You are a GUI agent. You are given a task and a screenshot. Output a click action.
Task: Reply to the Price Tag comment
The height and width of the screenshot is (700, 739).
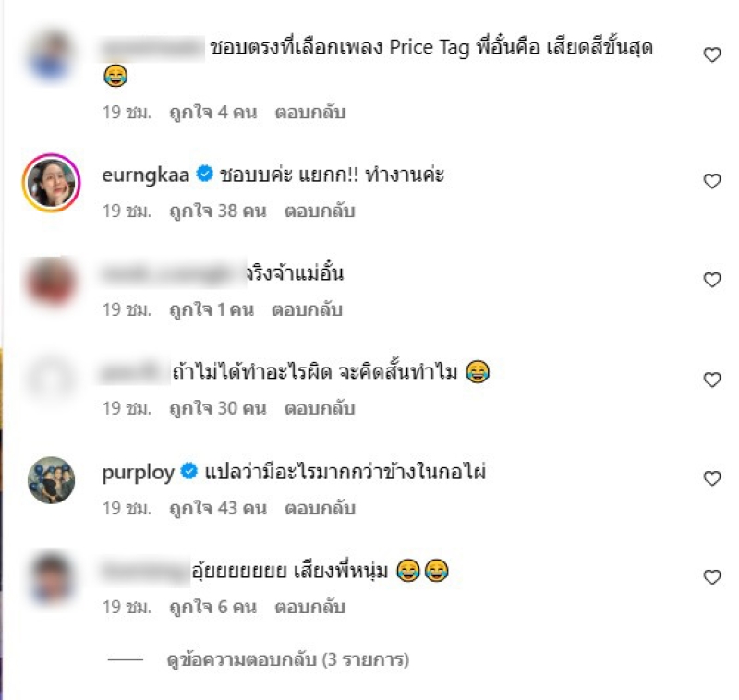tap(310, 113)
